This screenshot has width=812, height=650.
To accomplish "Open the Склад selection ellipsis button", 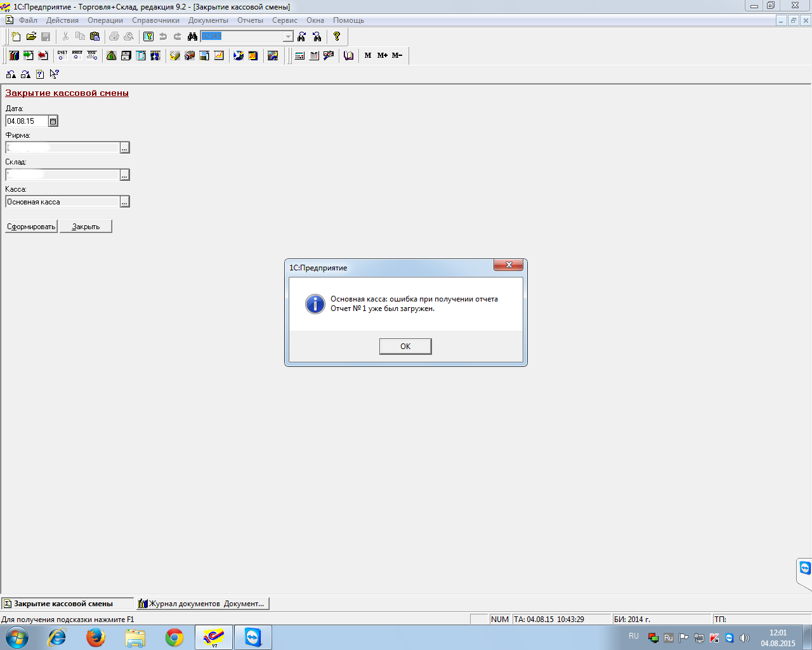I will click(x=125, y=175).
